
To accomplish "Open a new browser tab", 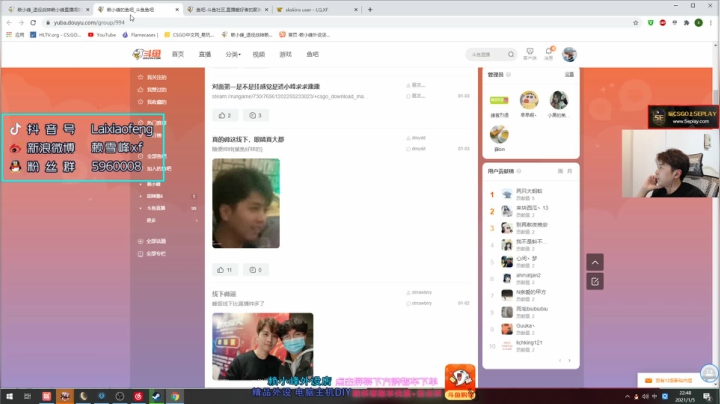I will (370, 9).
